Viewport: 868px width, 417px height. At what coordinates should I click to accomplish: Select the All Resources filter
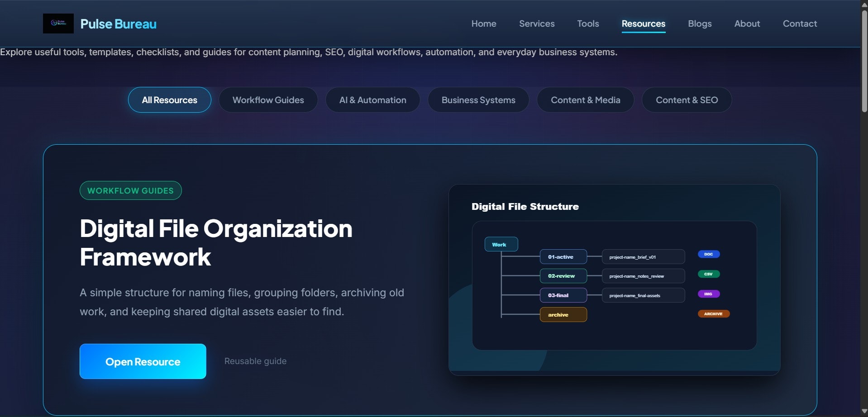coord(170,100)
